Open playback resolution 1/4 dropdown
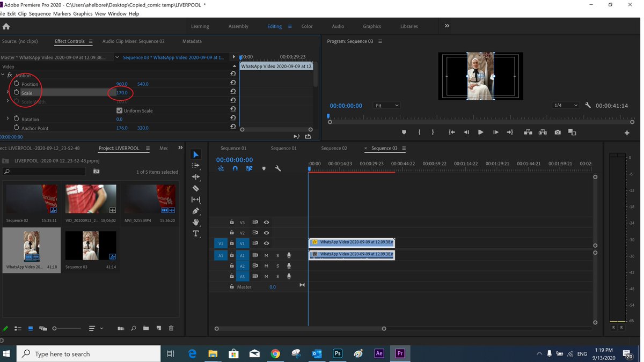 click(566, 106)
